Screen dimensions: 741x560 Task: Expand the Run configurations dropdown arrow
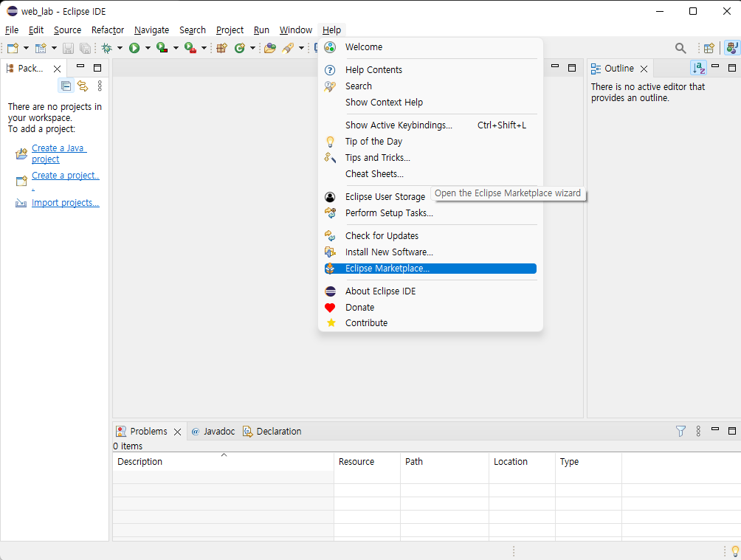[x=148, y=48]
